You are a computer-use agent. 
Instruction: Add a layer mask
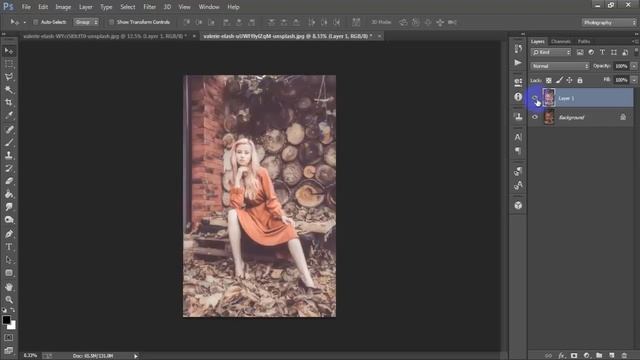click(574, 356)
